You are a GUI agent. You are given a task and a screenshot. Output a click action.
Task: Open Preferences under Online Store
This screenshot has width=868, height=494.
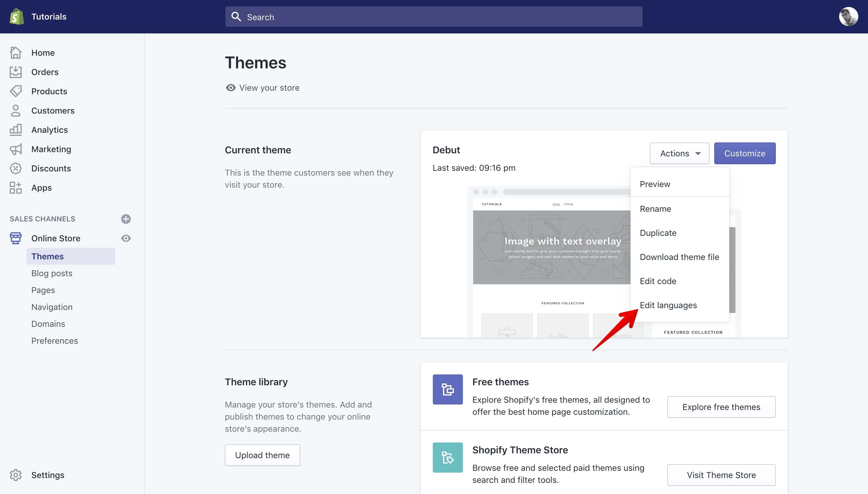coord(55,341)
